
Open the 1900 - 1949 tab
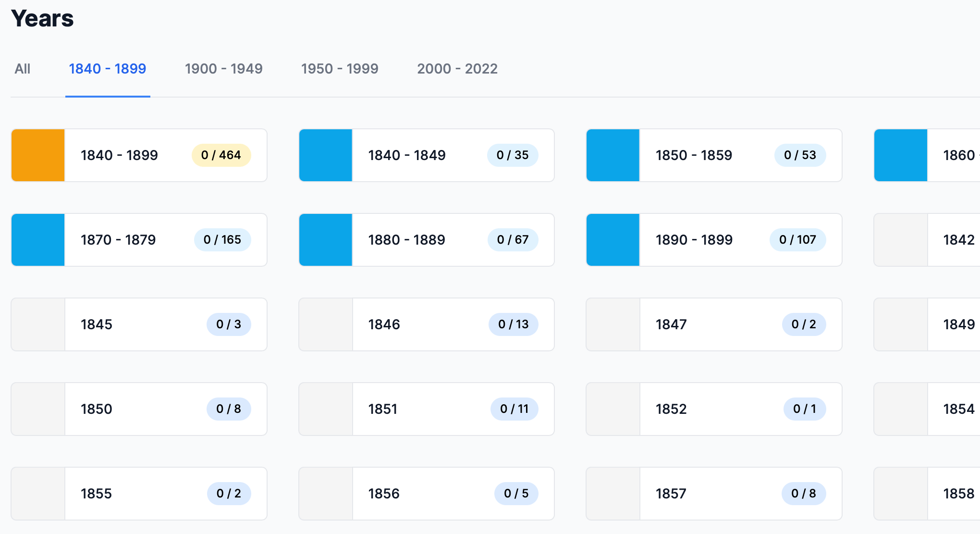tap(223, 69)
